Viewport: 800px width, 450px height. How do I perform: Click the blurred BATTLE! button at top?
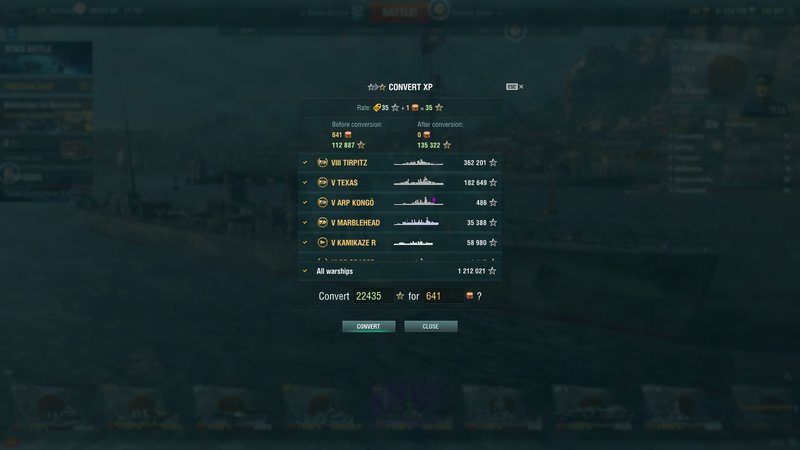click(x=399, y=12)
